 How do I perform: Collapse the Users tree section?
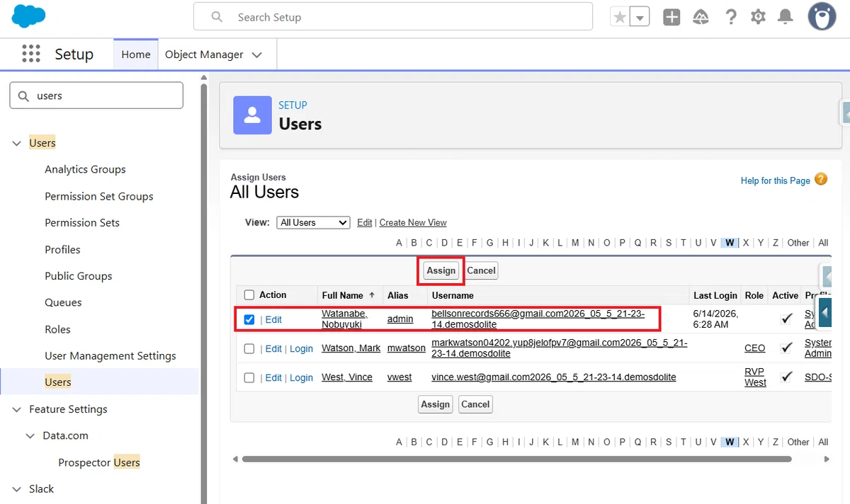pyautogui.click(x=17, y=143)
